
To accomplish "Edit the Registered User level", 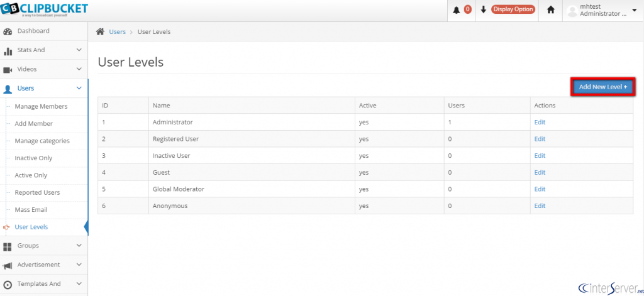I will click(x=540, y=139).
